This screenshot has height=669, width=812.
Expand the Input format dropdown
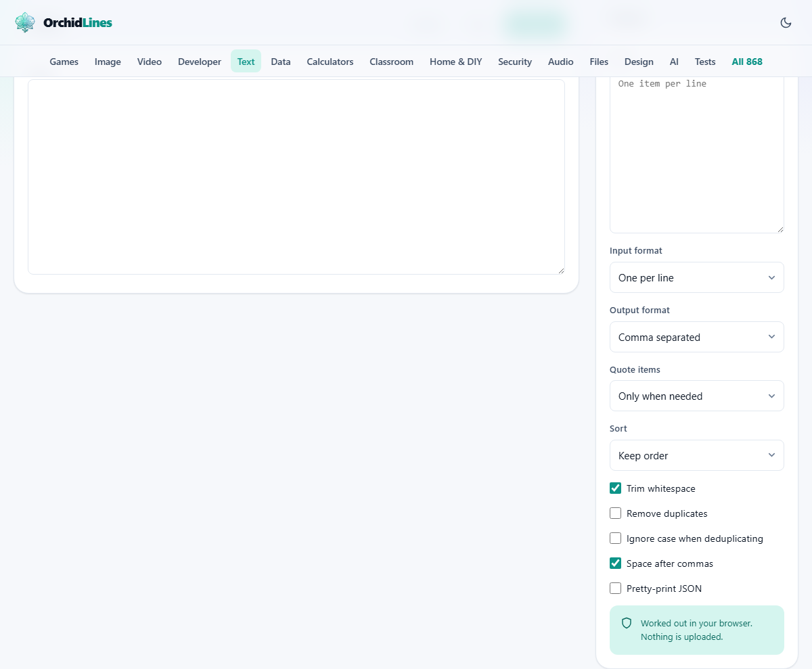click(x=697, y=277)
